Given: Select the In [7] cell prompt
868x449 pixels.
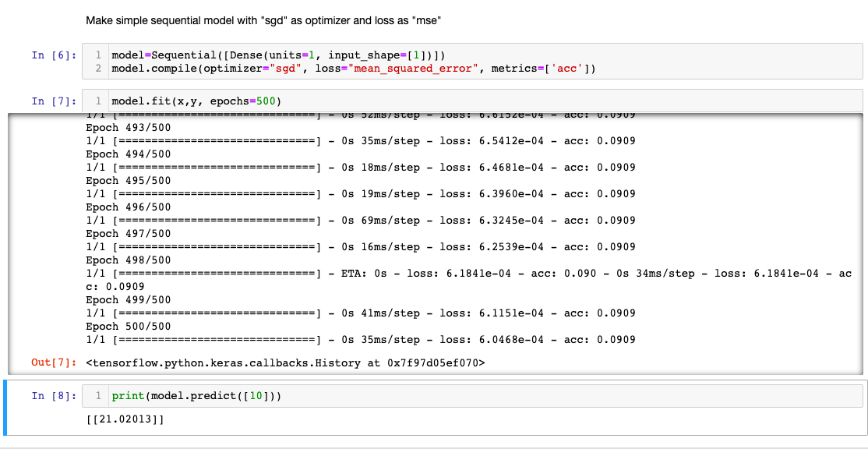Looking at the screenshot, I should (x=54, y=101).
